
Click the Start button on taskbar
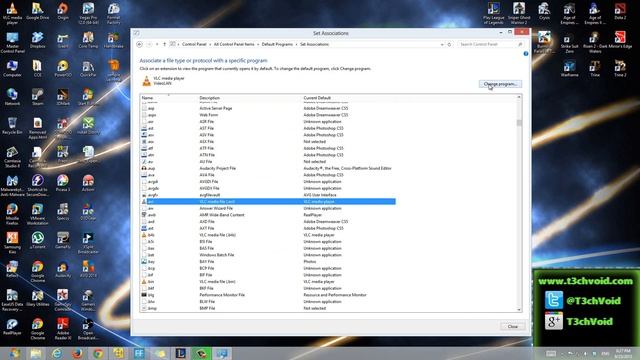tap(15, 353)
